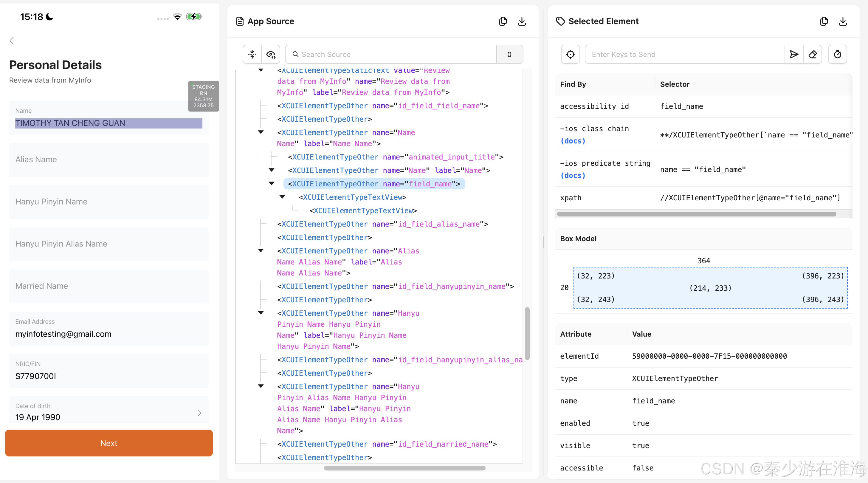This screenshot has width=868, height=483.
Task: Tap the Hanyu Pinyin Alias Name field
Action: click(109, 244)
